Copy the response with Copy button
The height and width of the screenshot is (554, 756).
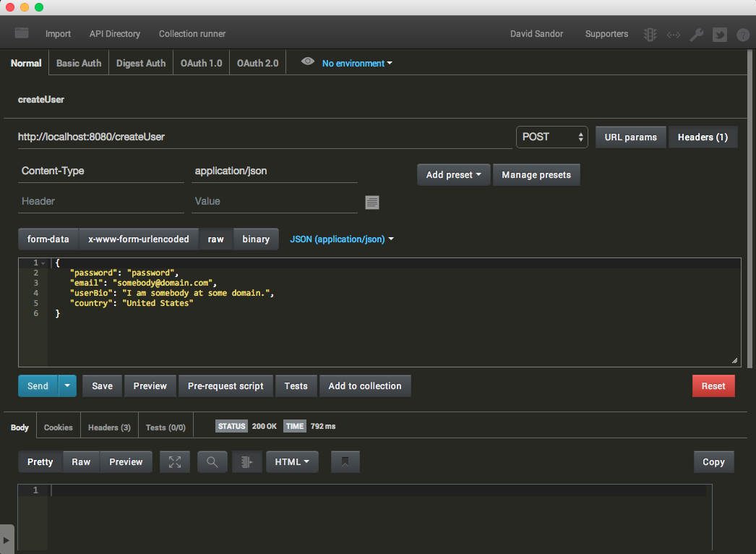click(x=713, y=462)
